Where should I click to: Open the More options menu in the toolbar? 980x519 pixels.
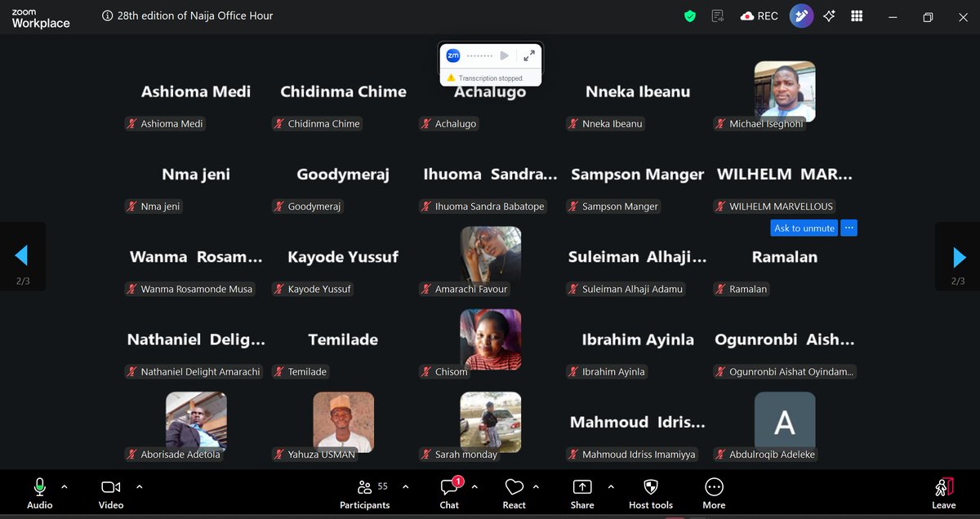(714, 494)
